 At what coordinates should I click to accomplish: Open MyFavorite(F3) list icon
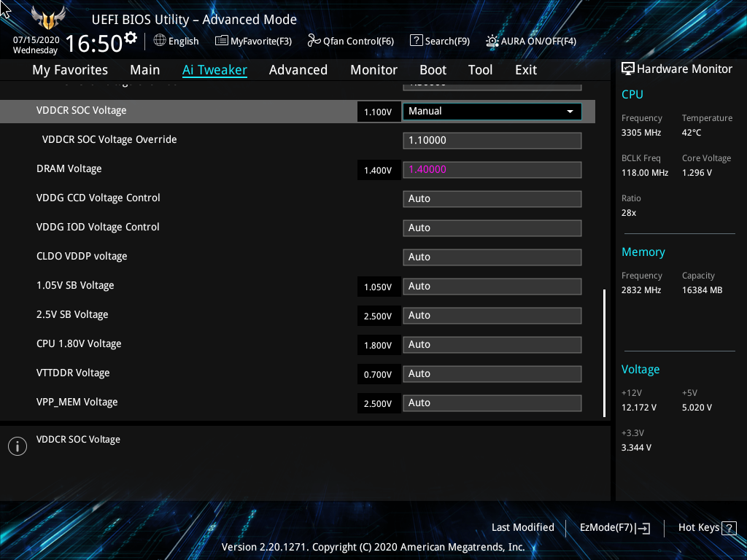222,41
